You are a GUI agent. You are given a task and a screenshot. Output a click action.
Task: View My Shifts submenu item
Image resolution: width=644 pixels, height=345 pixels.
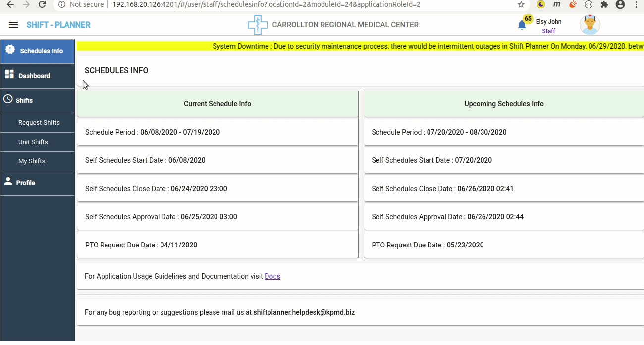click(x=32, y=161)
